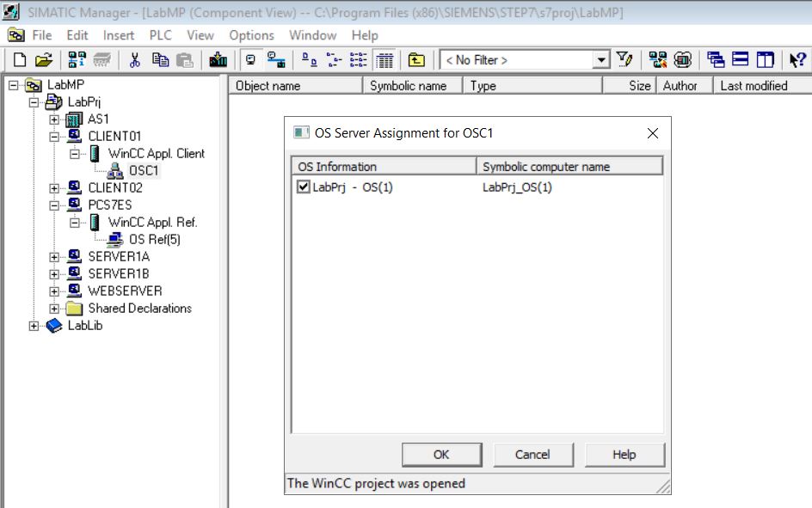This screenshot has height=508, width=812.
Task: Expand the CLIENT02 tree node
Action: point(54,188)
